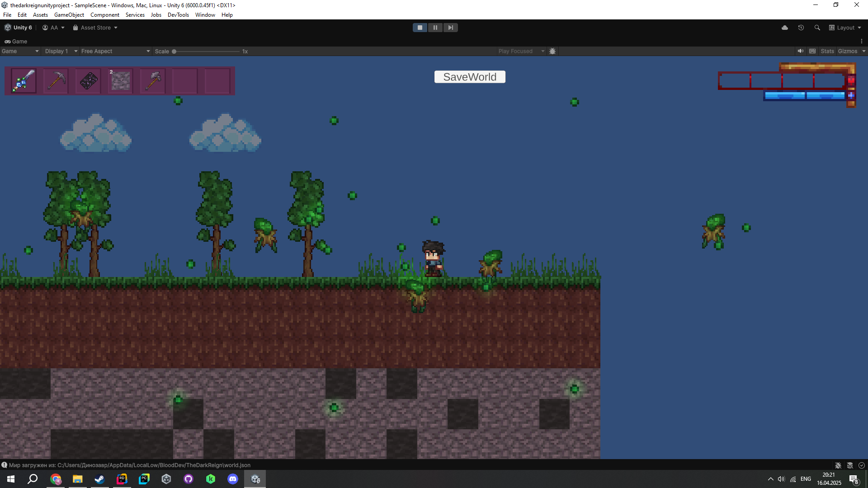Screen dimensions: 868x488
Task: Open JetBrains Rider from the taskbar
Action: 122,479
